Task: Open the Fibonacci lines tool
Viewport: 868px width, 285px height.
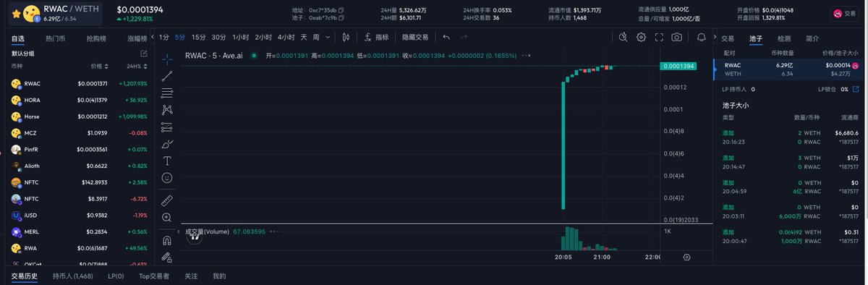Action: point(167,93)
